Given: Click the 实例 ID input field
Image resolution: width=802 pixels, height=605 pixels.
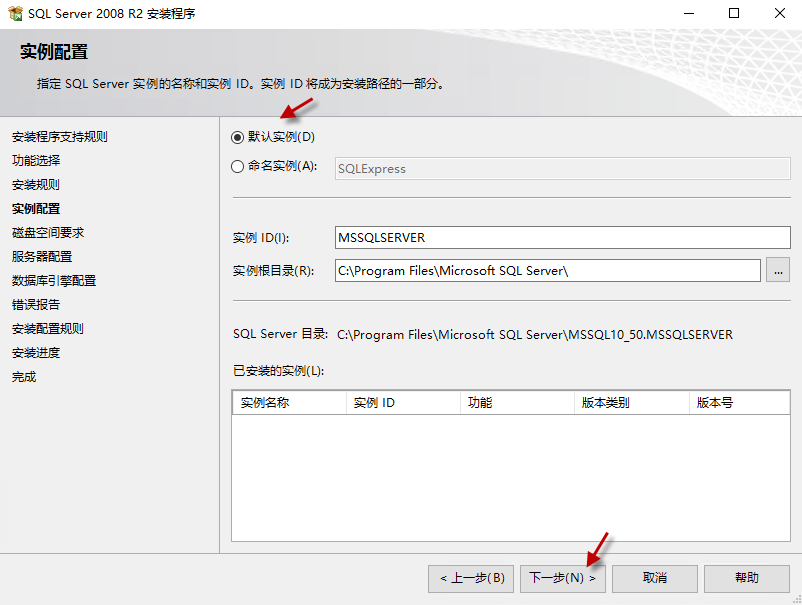Looking at the screenshot, I should [562, 238].
